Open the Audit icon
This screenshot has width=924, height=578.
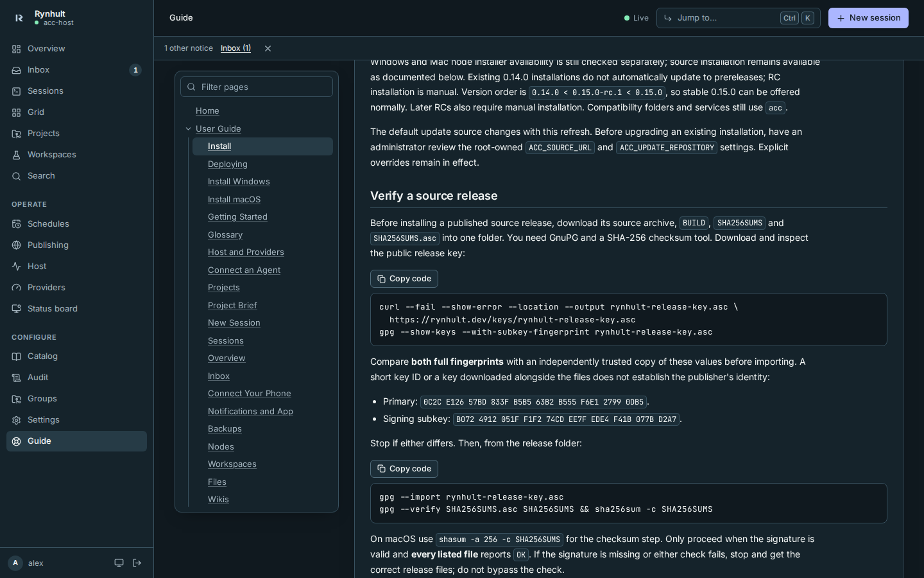pyautogui.click(x=17, y=378)
